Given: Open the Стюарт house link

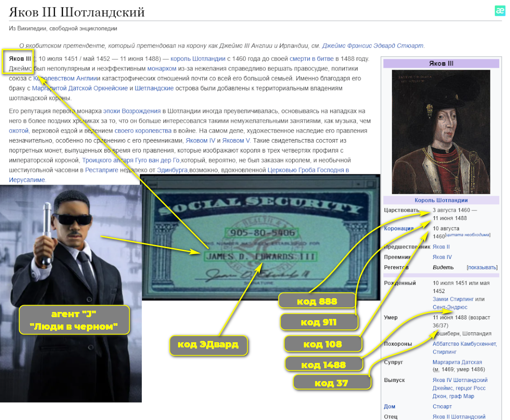Looking at the screenshot, I should pos(442,407).
